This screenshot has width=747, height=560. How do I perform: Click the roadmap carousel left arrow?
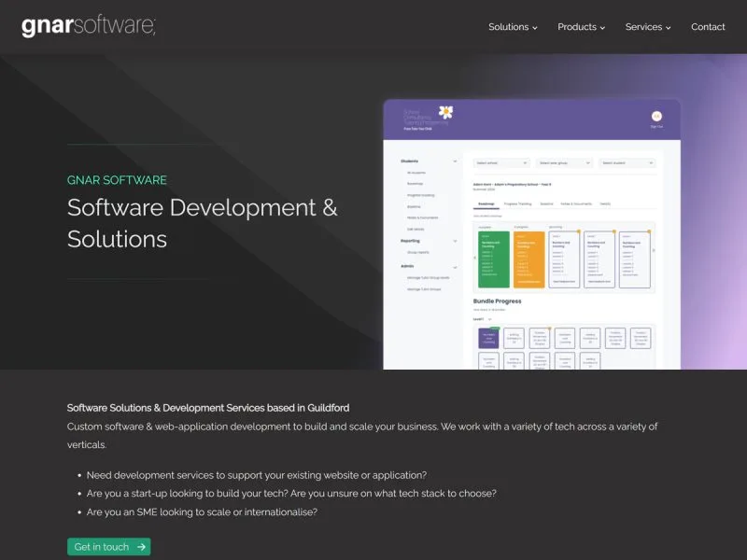pyautogui.click(x=474, y=258)
